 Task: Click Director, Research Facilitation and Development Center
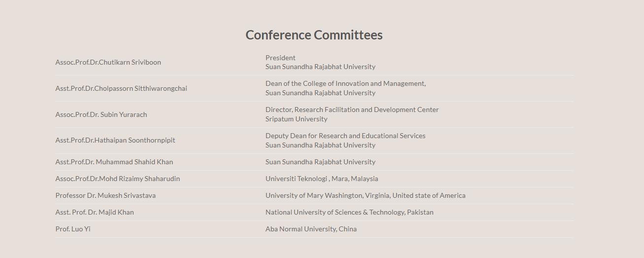[x=352, y=110]
